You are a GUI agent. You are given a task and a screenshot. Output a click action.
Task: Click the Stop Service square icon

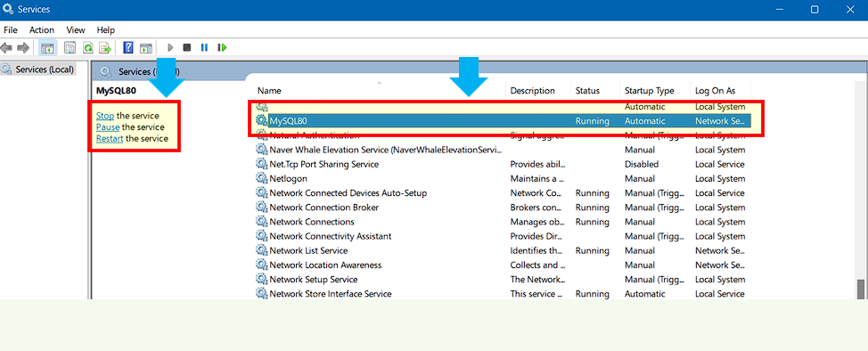coord(187,48)
